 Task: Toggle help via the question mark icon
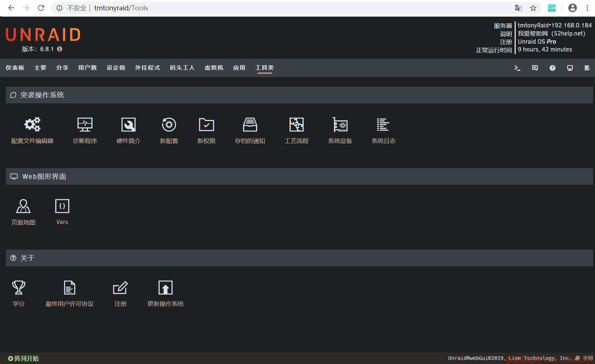pos(552,68)
